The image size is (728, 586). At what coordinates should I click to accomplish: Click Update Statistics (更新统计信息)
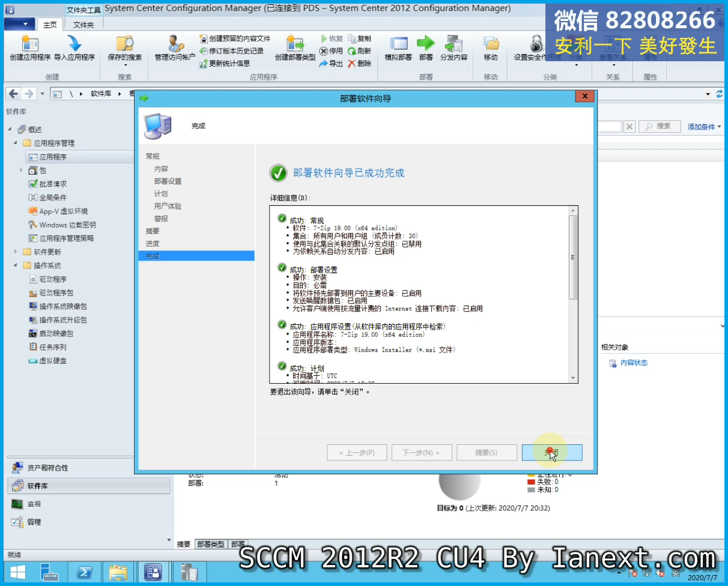click(225, 63)
